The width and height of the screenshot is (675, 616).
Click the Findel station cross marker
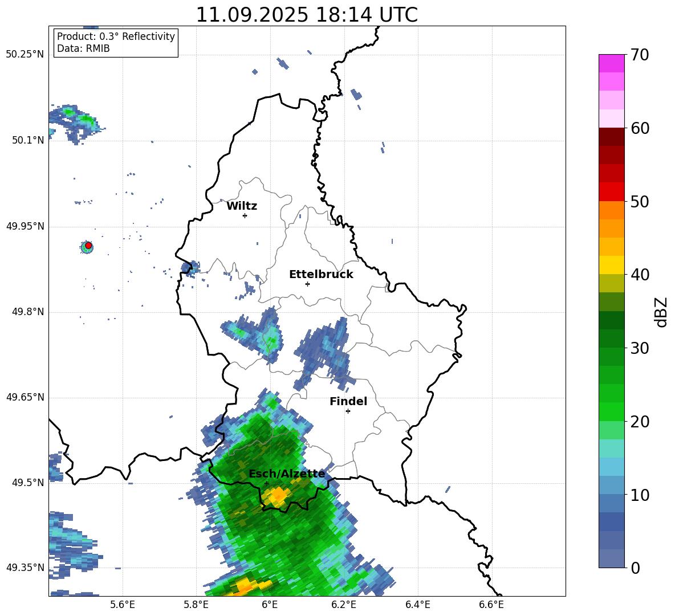click(x=348, y=411)
